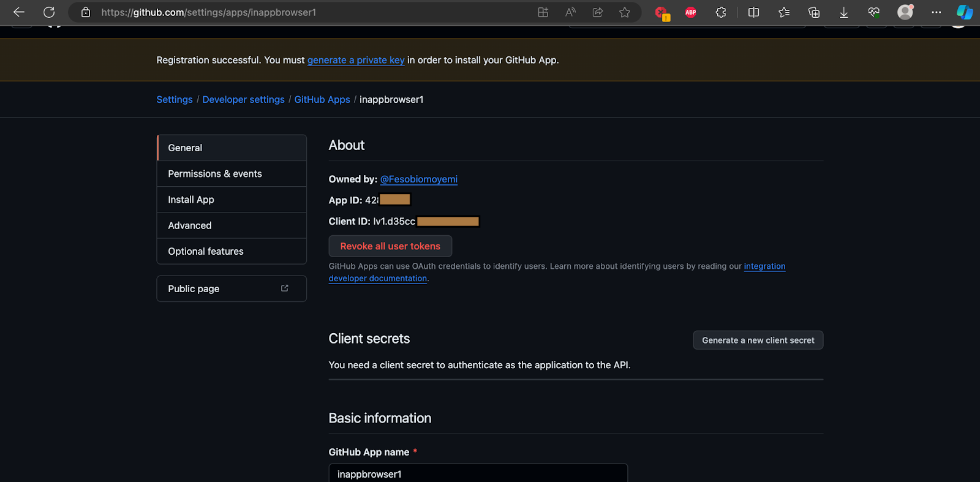Go to the GitHub Apps breadcrumb link
Screen dimensions: 980x482
tap(322, 99)
